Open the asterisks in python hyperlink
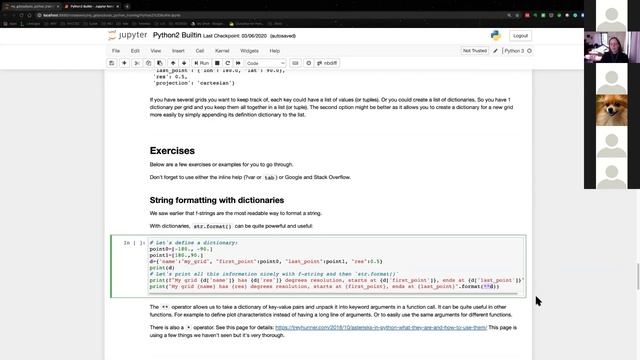The image size is (640, 360). [x=381, y=327]
